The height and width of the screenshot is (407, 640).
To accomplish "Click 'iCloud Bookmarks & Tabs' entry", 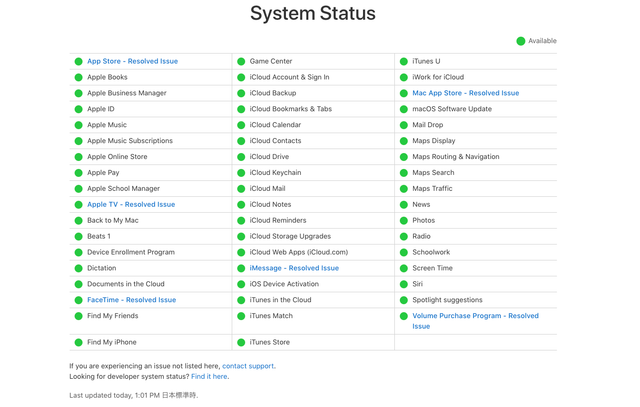I will (x=291, y=109).
